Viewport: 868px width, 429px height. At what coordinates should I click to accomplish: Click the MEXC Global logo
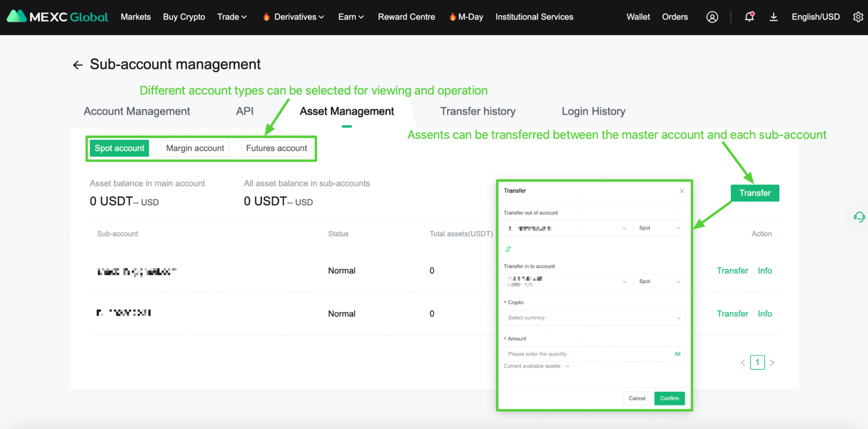pyautogui.click(x=57, y=17)
